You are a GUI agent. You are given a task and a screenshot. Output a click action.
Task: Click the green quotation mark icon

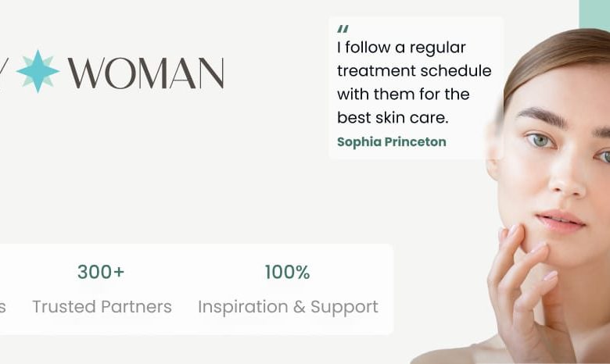tap(343, 29)
